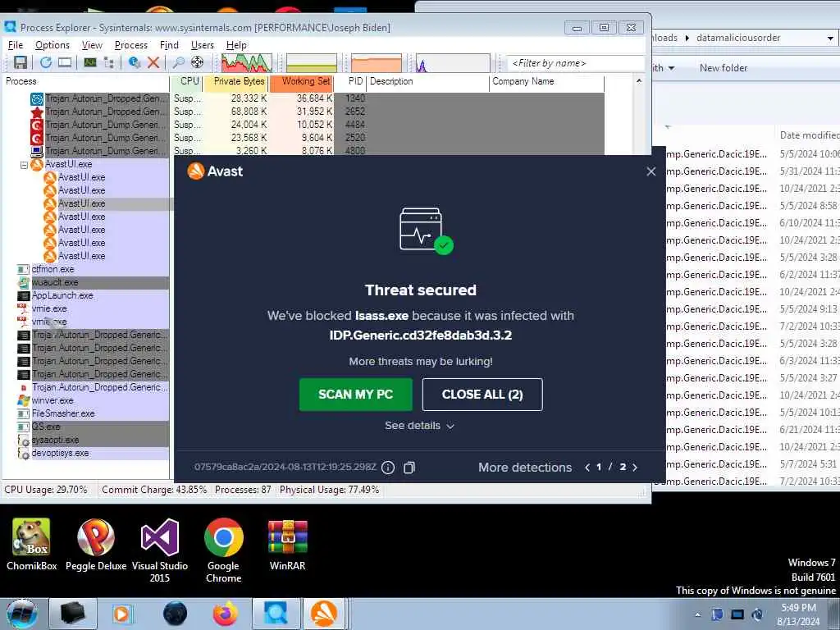The height and width of the screenshot is (630, 840).
Task: Click the physical memory orange graph
Action: pyautogui.click(x=376, y=62)
